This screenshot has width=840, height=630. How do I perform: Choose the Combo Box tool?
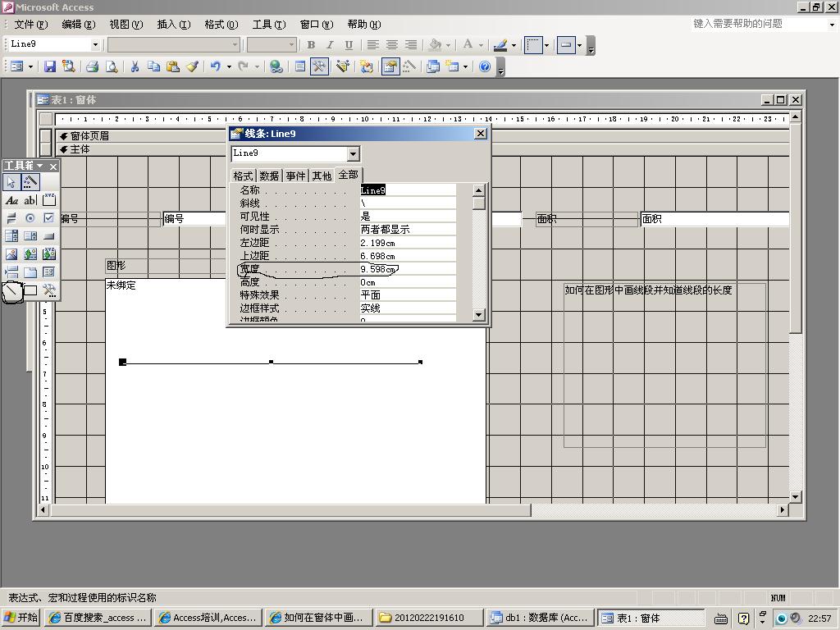tap(11, 235)
